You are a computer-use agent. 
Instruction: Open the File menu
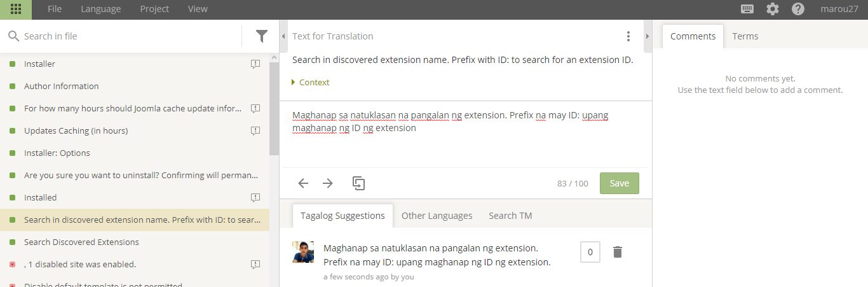tap(55, 9)
